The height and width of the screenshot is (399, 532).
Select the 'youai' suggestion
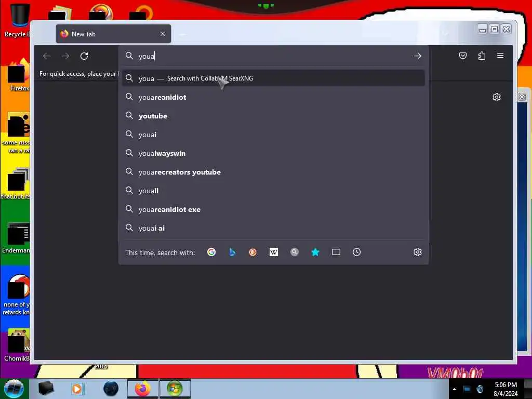(273, 135)
